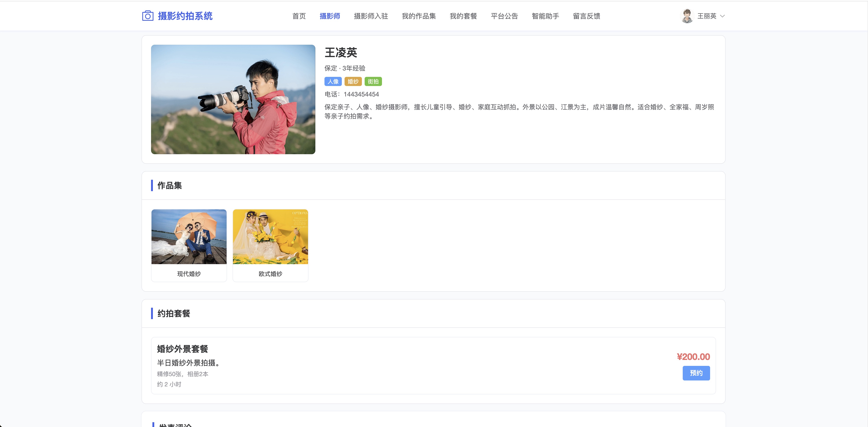The image size is (868, 427).
Task: Go to 首页 in the navigation bar
Action: pos(299,16)
